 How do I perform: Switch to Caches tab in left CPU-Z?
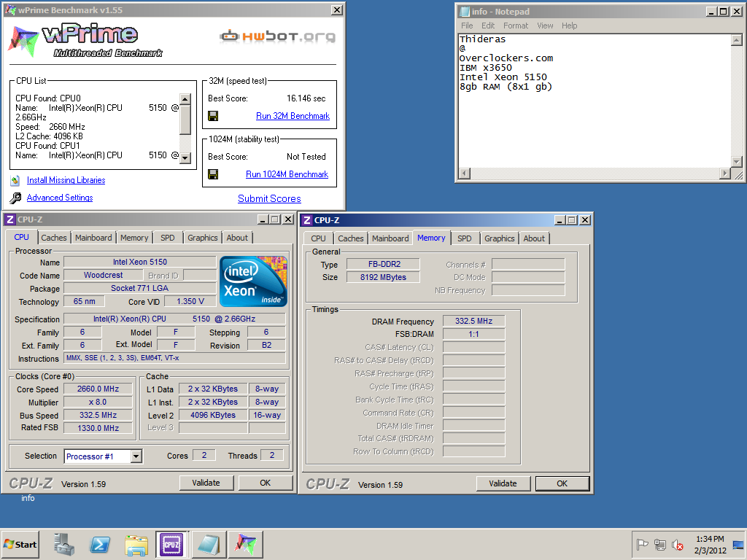pos(54,238)
